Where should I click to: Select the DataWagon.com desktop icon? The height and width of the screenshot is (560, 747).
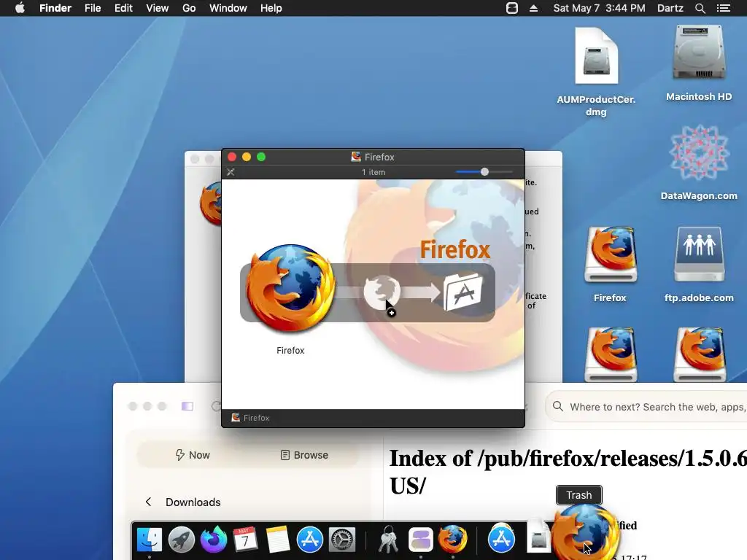click(x=699, y=152)
